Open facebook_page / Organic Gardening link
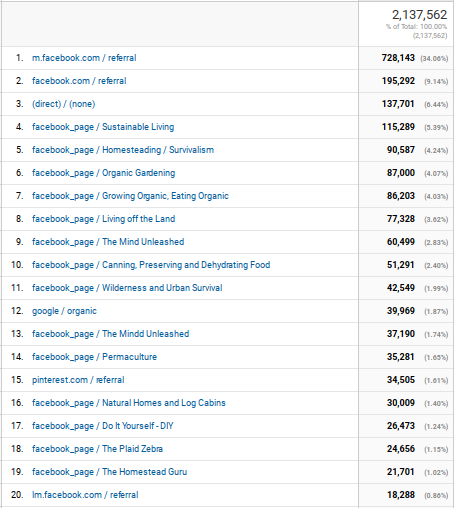Viewport: 454px width, 508px height. click(104, 173)
